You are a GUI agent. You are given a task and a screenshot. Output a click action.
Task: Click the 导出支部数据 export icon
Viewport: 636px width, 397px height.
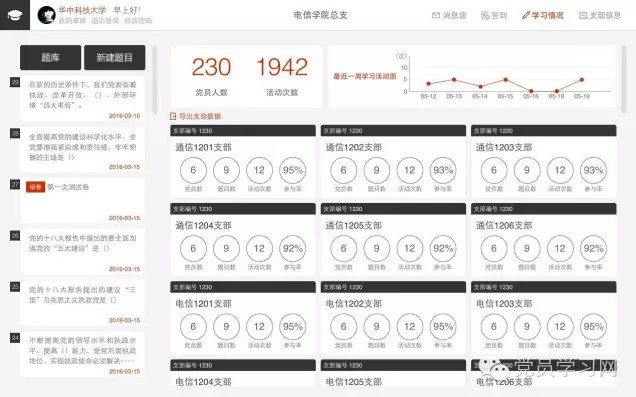tap(173, 116)
